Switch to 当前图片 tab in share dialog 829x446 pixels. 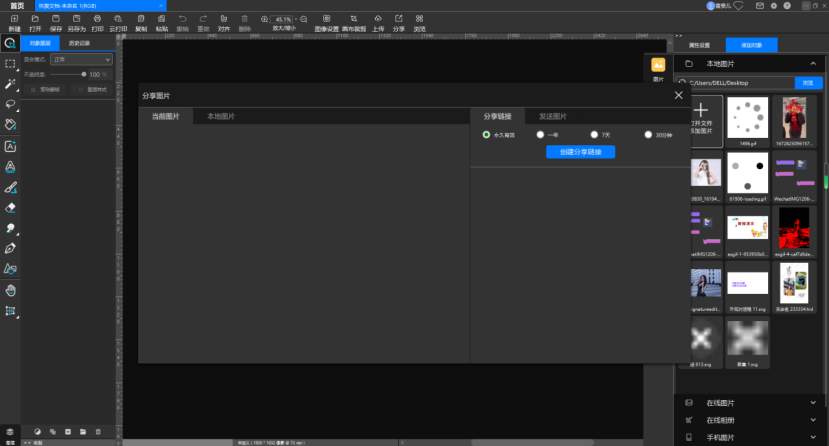pos(165,116)
